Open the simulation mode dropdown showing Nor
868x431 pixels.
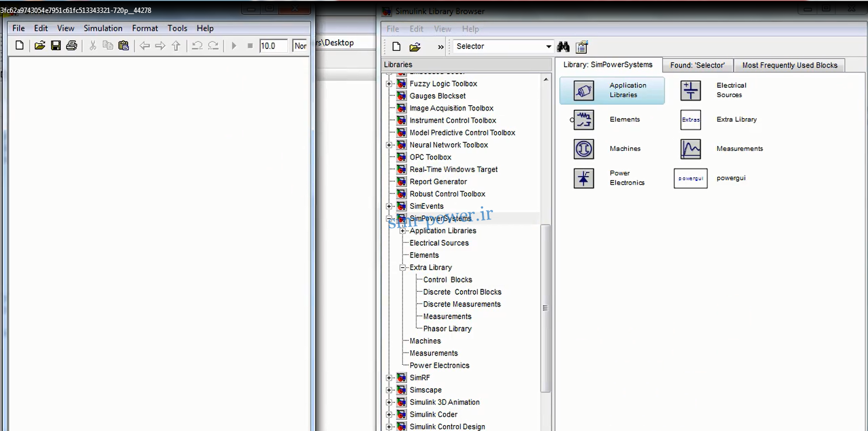click(x=300, y=46)
